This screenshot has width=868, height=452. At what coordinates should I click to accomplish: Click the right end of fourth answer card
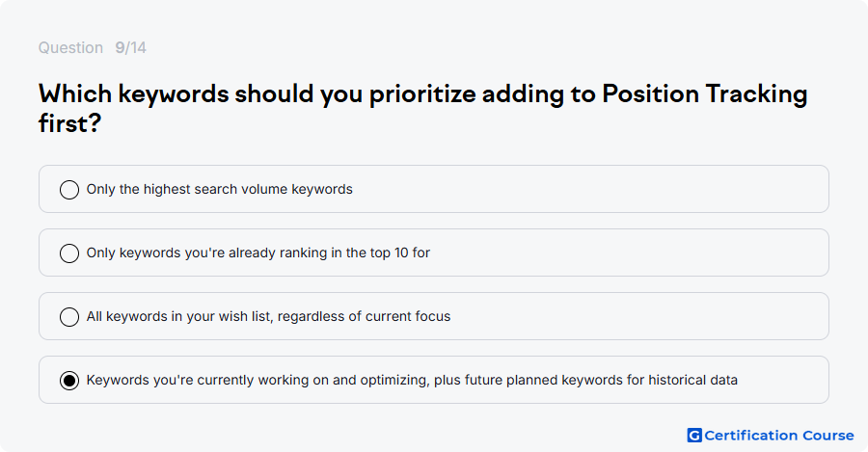786,380
